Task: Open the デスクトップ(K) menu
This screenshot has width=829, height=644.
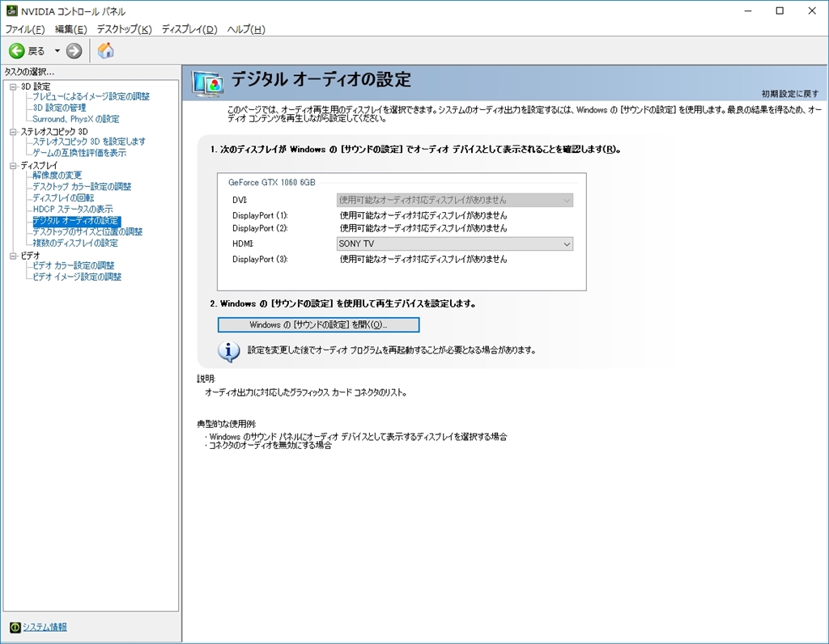Action: click(x=124, y=30)
